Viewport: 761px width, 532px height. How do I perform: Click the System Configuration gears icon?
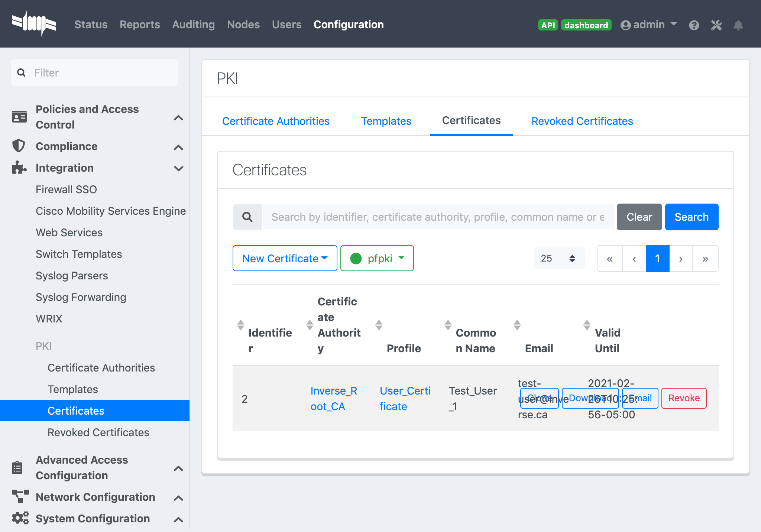20,519
